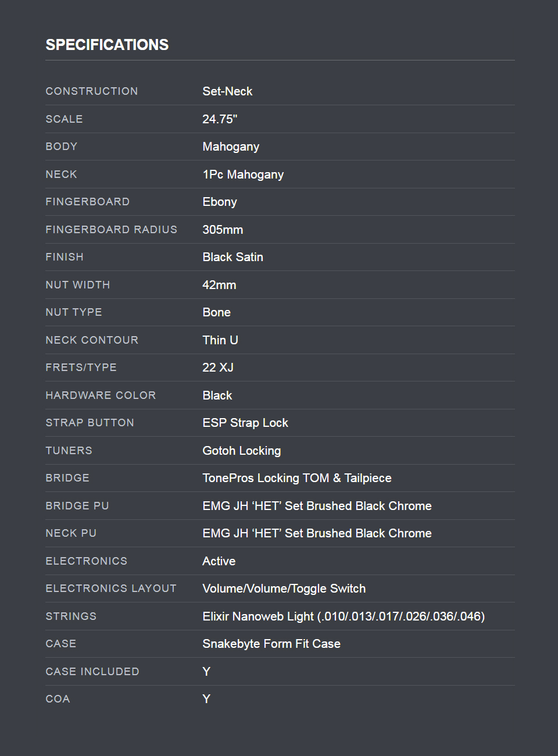Click the NECK PU label
The width and height of the screenshot is (558, 756).
click(71, 533)
